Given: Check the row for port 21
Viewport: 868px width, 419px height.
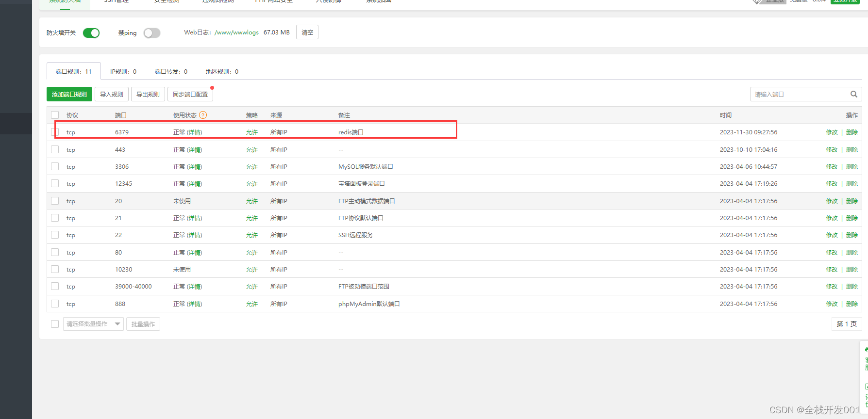Looking at the screenshot, I should [x=55, y=218].
